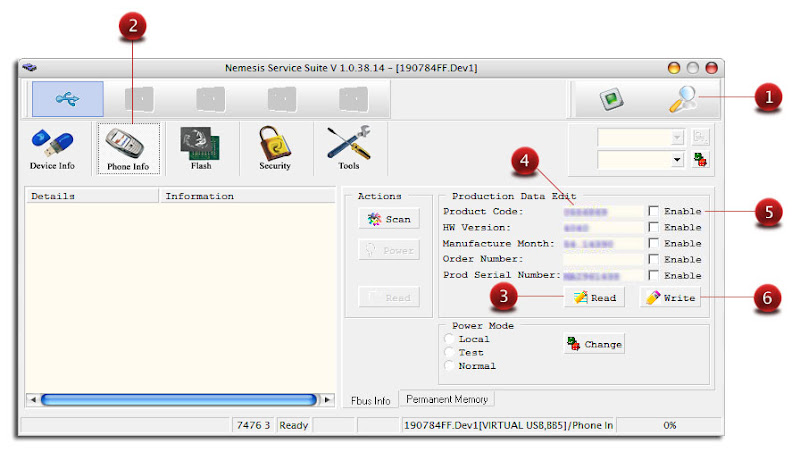This screenshot has height=452, width=800.
Task: Click the scrollbar left arrow
Action: tap(33, 399)
